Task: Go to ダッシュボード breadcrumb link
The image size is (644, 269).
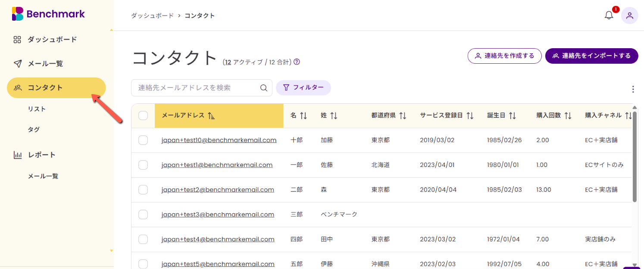Action: (152, 15)
